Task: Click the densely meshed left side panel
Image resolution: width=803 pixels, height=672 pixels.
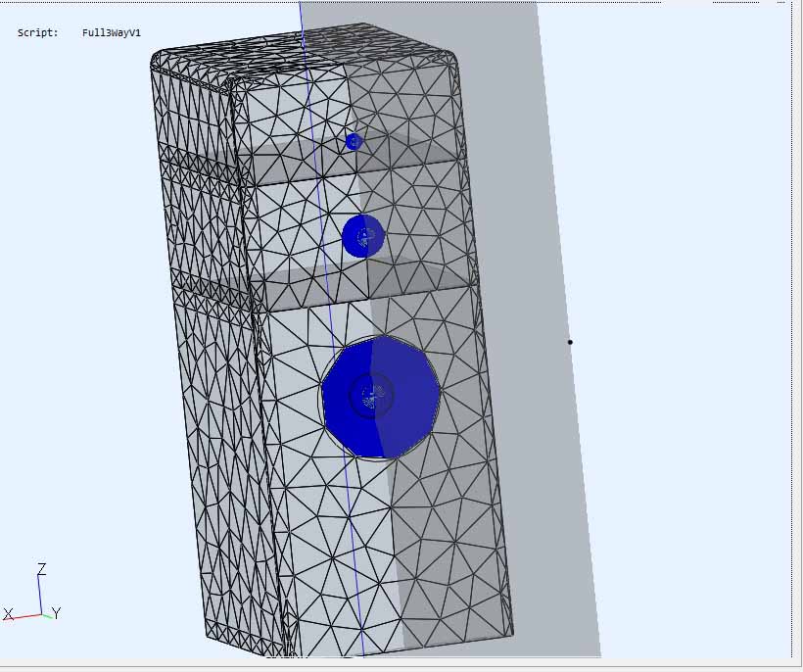Action: coord(215,359)
